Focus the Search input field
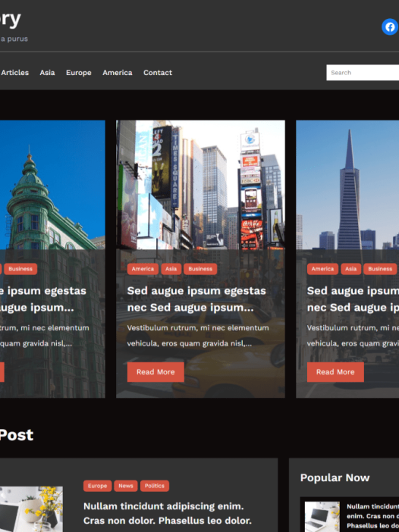 (x=363, y=73)
